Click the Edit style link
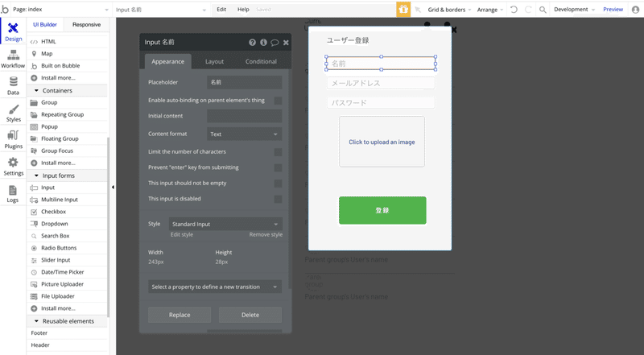 182,234
